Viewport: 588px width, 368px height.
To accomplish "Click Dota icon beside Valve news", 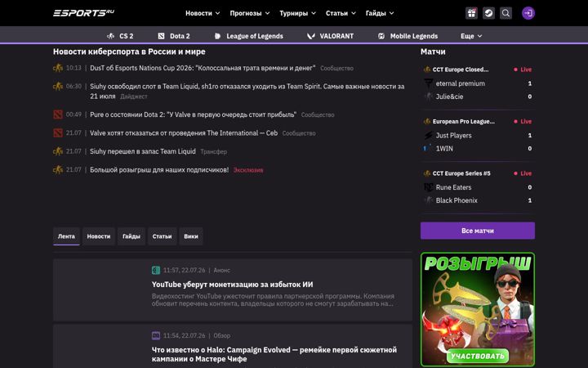I will pos(58,133).
